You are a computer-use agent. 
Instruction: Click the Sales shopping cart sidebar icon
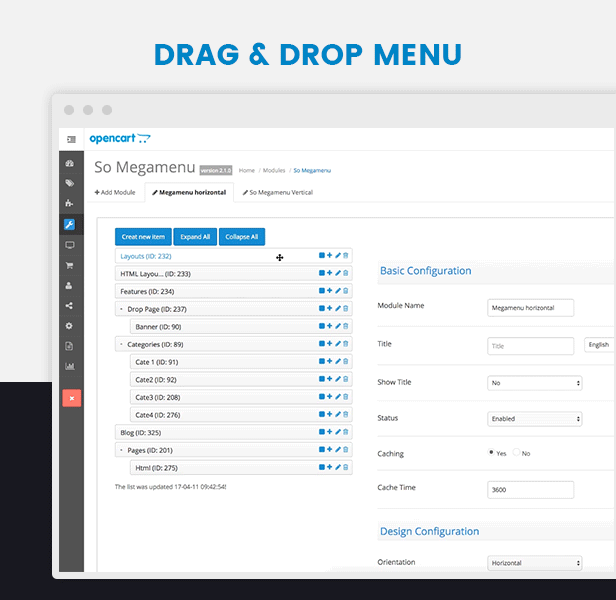coord(70,265)
